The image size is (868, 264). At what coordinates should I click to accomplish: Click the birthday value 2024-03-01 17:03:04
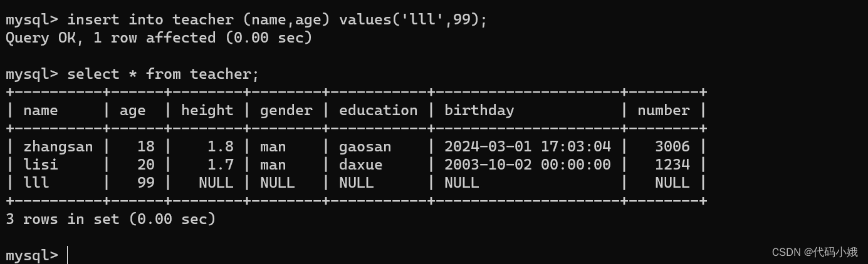[x=527, y=146]
